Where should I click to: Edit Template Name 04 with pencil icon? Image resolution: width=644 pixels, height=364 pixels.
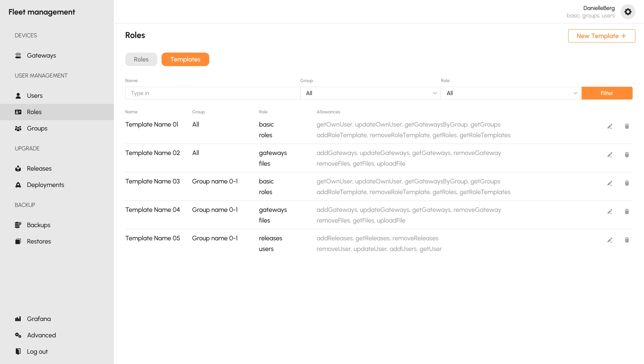coord(610,212)
